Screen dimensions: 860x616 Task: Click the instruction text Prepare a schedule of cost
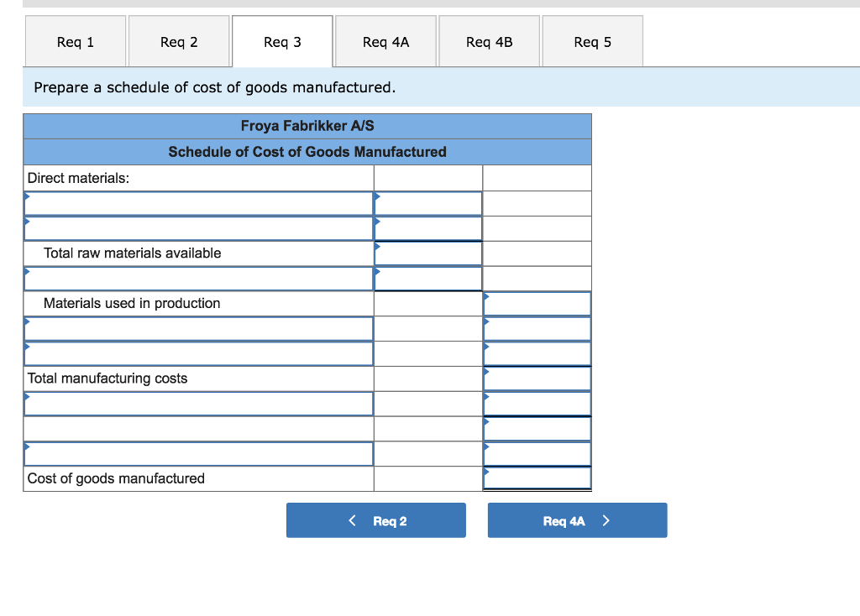click(214, 87)
